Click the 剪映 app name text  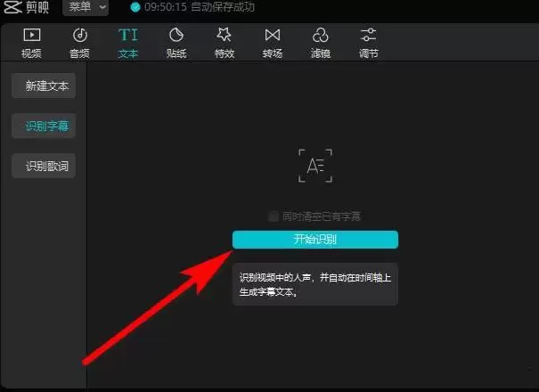pyautogui.click(x=37, y=8)
